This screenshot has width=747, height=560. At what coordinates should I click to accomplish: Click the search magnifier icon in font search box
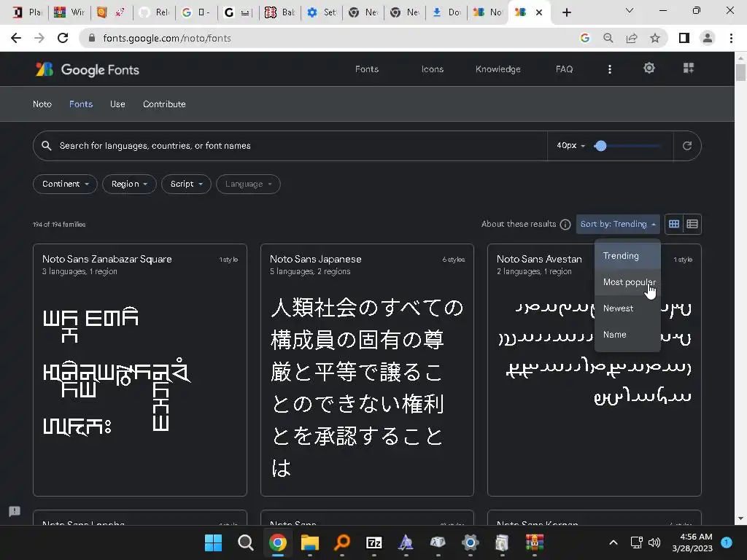coord(46,146)
